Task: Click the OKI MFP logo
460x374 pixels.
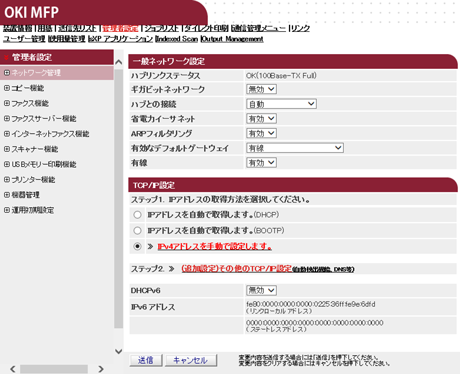Action: tap(32, 13)
